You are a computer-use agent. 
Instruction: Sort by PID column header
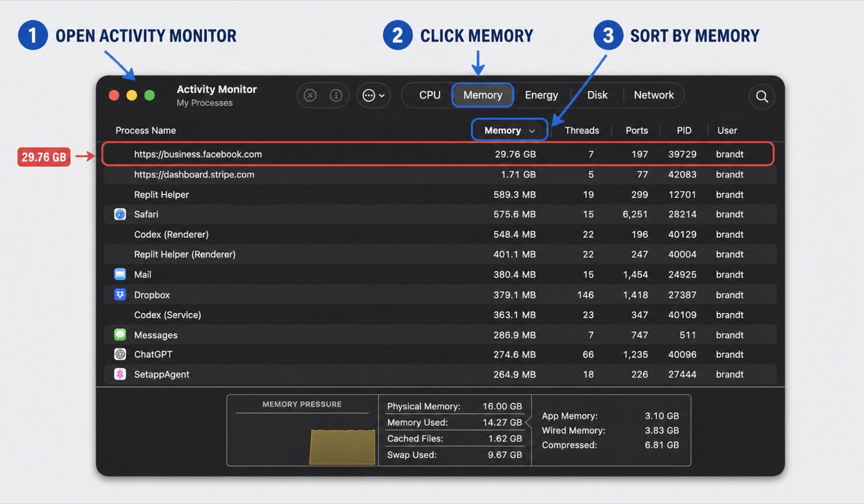[684, 130]
